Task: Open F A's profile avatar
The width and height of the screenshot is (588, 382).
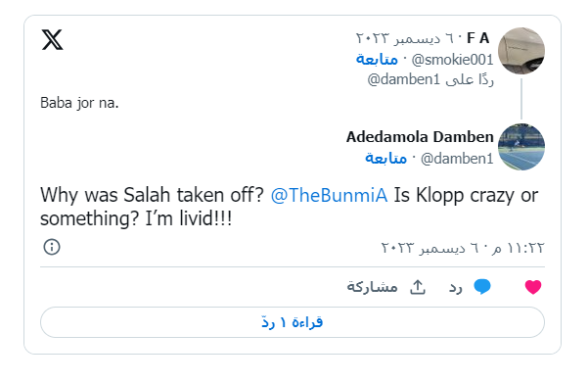Action: 521,51
